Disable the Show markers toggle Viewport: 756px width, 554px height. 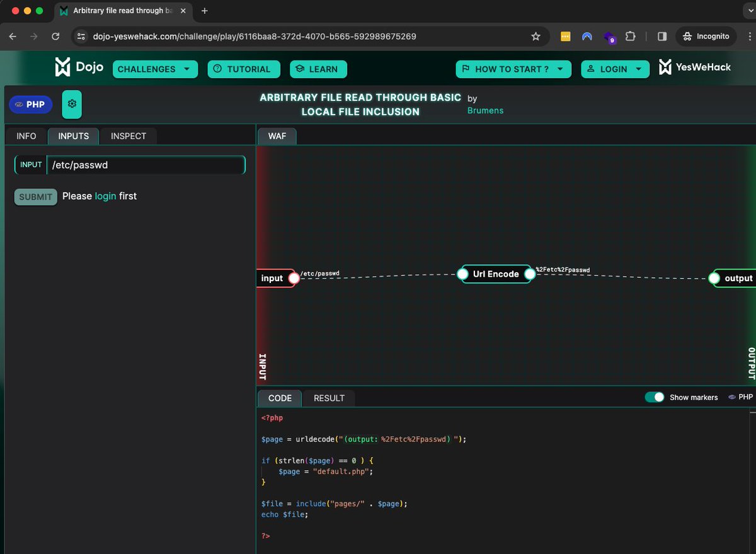tap(655, 397)
